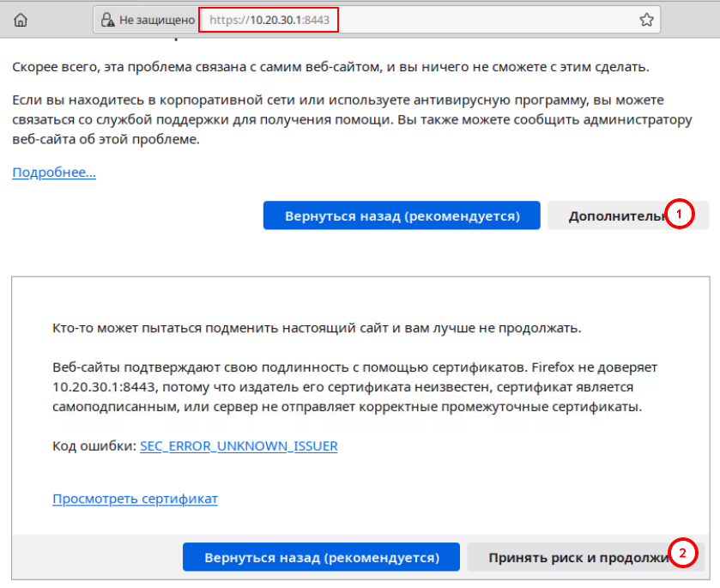Expand the "Дополнительно" advanced options button

tap(628, 215)
